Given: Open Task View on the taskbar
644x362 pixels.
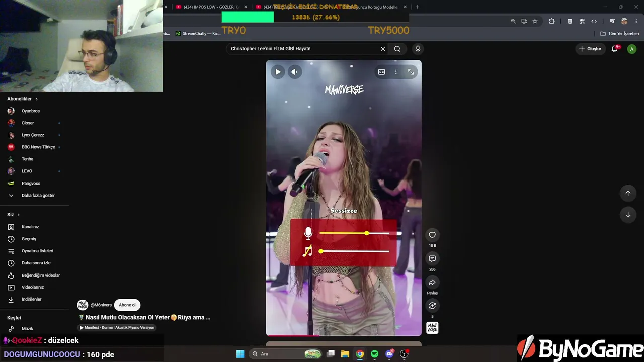Looking at the screenshot, I should pyautogui.click(x=331, y=354).
